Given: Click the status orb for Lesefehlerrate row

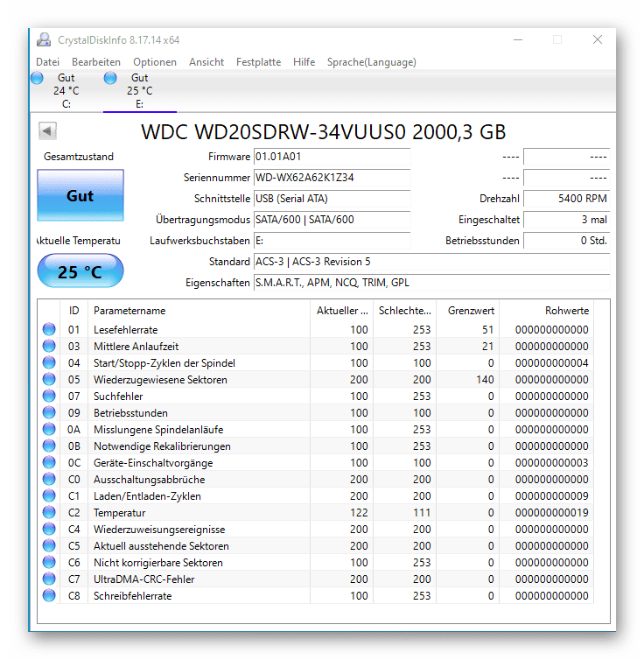Looking at the screenshot, I should [49, 329].
